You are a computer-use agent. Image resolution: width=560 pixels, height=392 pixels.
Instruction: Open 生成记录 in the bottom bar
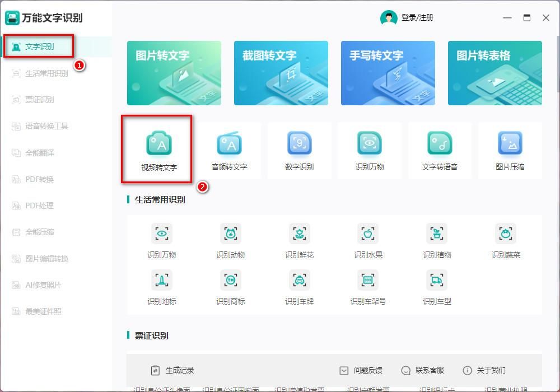click(x=172, y=370)
